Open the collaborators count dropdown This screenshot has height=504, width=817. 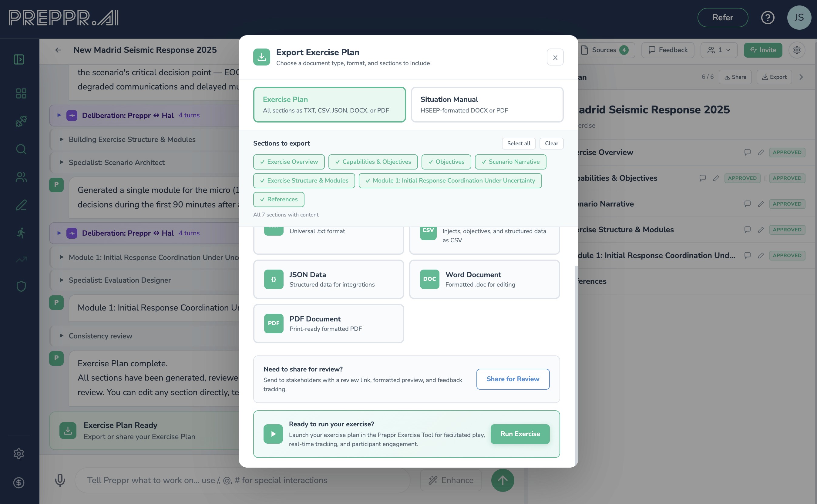(x=719, y=50)
